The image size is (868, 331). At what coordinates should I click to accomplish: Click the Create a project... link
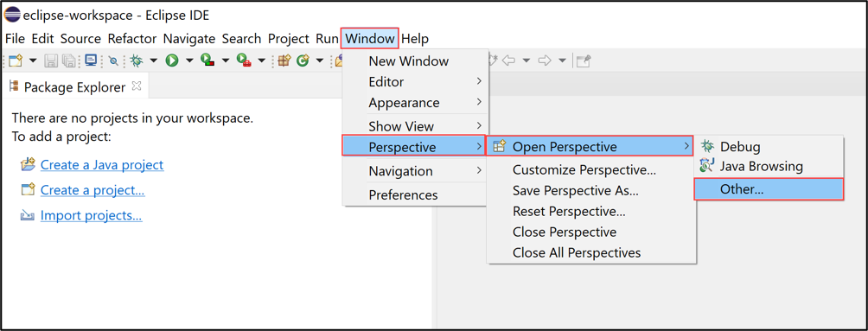(x=93, y=190)
